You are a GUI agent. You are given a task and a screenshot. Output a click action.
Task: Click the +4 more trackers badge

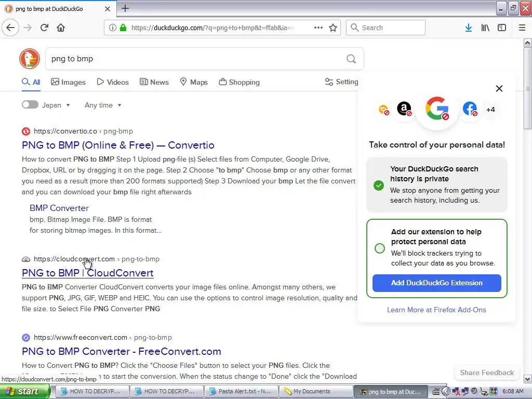coord(490,110)
